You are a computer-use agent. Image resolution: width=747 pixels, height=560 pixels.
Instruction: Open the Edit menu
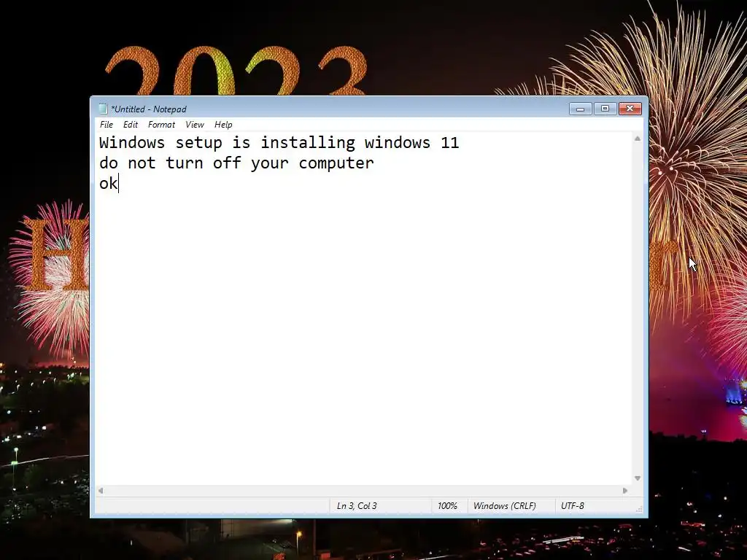coord(130,125)
